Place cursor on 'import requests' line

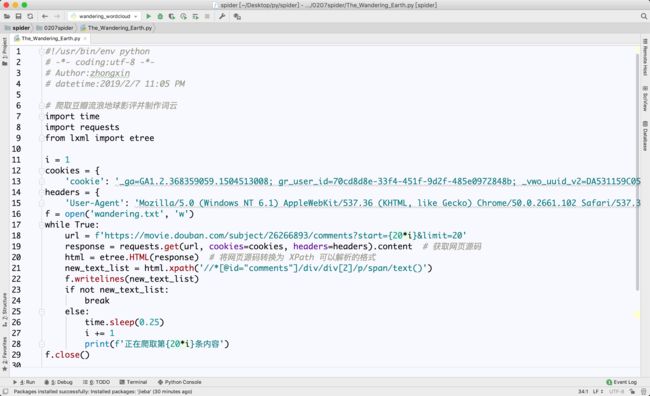[x=82, y=127]
